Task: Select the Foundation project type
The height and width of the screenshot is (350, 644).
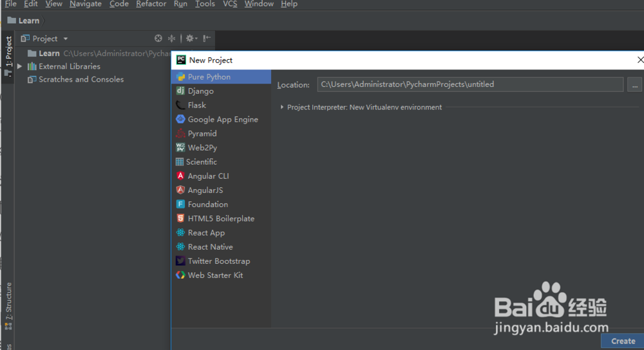Action: [221, 205]
